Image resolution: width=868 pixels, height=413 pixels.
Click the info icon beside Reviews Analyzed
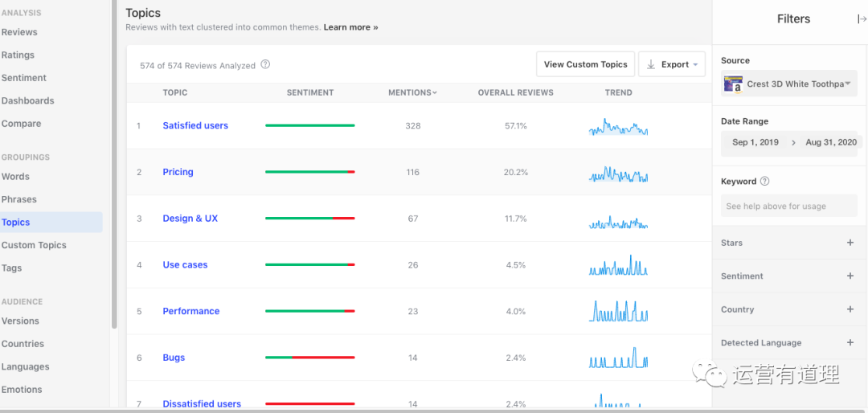266,65
